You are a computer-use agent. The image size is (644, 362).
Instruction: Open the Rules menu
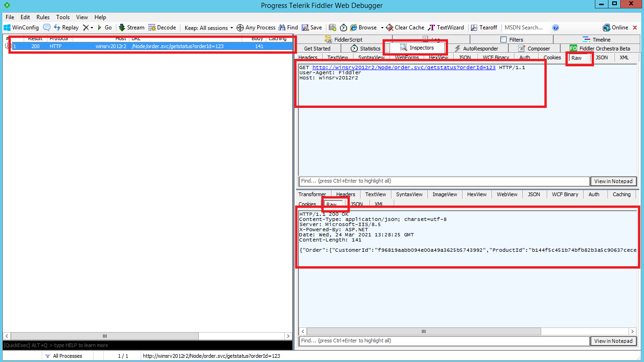(x=43, y=17)
